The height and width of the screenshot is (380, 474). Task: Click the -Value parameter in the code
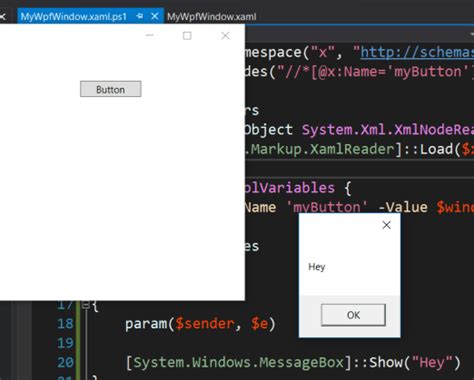pos(403,207)
